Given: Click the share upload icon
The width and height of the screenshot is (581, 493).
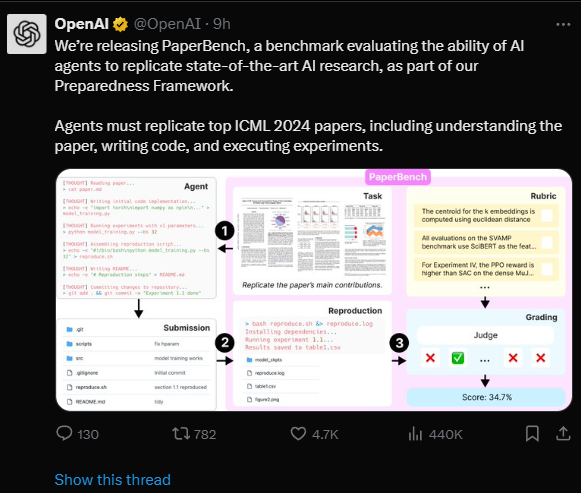Looking at the screenshot, I should tap(563, 433).
